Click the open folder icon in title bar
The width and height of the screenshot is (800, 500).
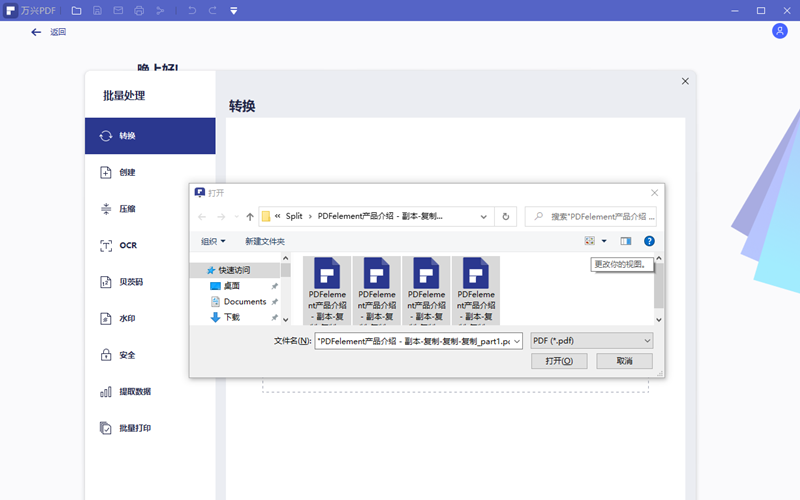(x=76, y=11)
